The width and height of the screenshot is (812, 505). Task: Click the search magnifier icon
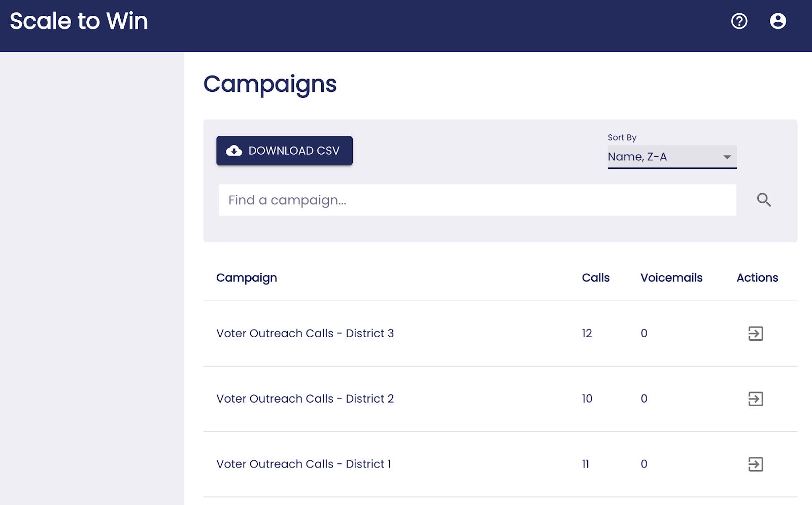(x=764, y=200)
